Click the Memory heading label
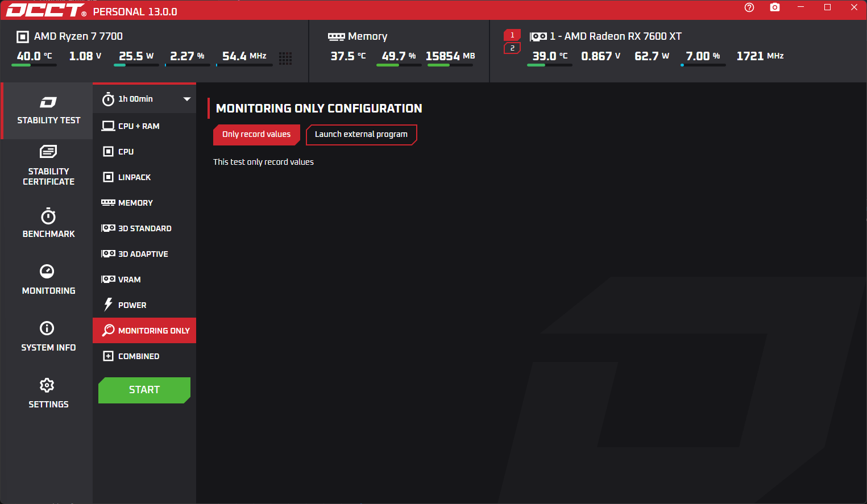867x504 pixels. click(368, 36)
